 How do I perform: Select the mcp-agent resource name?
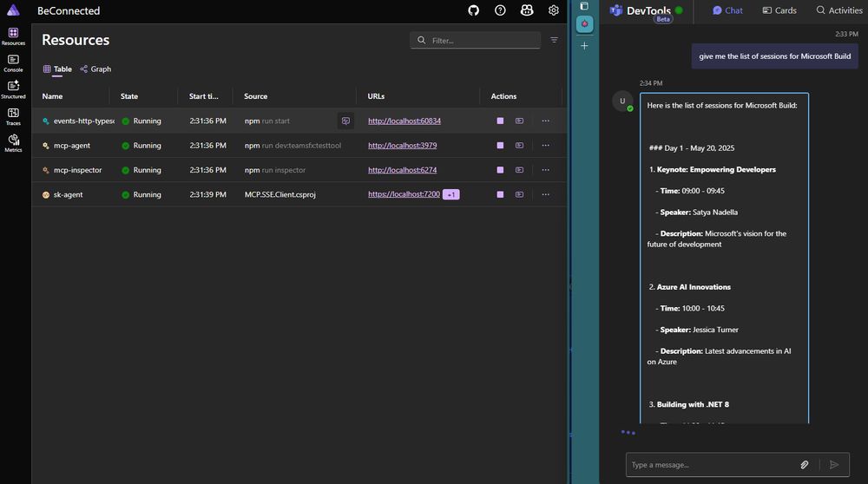coord(72,146)
